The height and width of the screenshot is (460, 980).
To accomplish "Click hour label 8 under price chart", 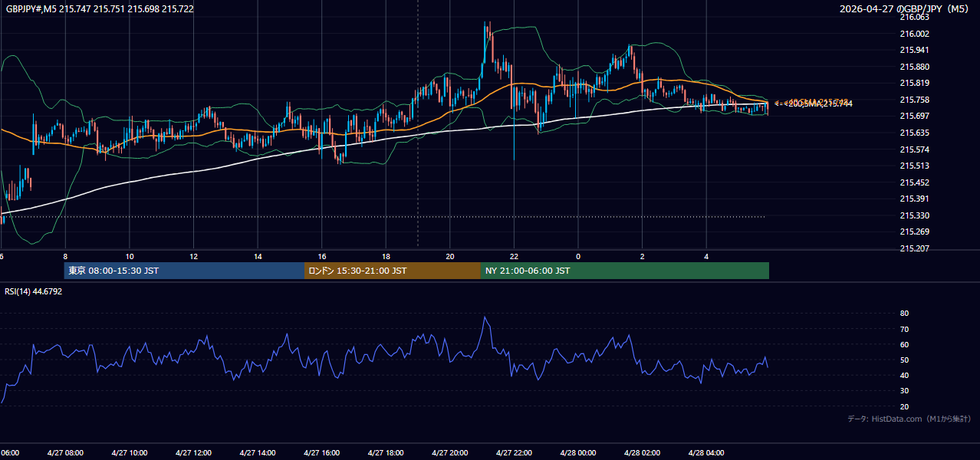I will click(x=65, y=256).
